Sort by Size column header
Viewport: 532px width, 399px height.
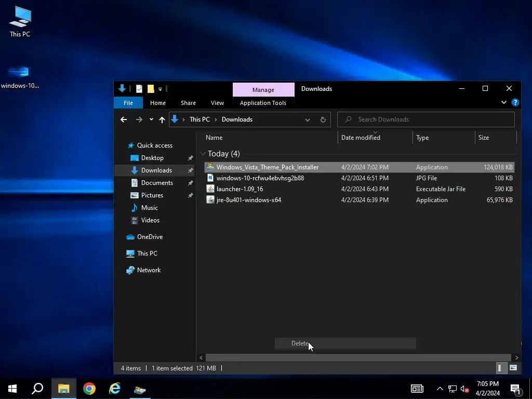pos(496,137)
